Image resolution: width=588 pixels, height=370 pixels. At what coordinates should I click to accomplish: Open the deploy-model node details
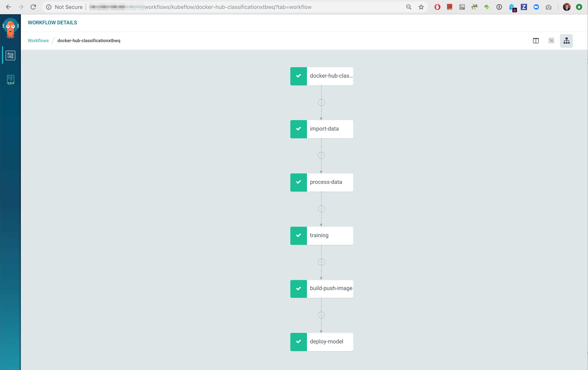[x=321, y=342]
